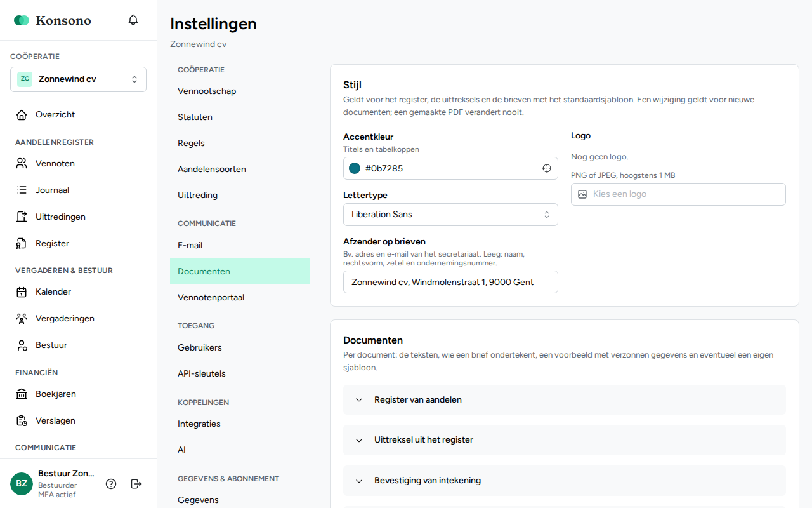The height and width of the screenshot is (508, 812).
Task: Click the Journaal list icon
Action: coord(22,190)
